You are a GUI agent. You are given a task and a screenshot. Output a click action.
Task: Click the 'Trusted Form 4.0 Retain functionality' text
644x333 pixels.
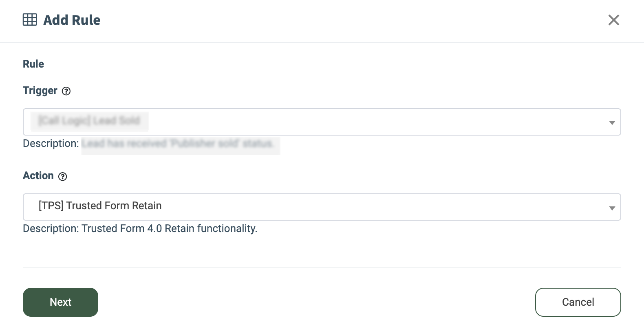pyautogui.click(x=169, y=229)
